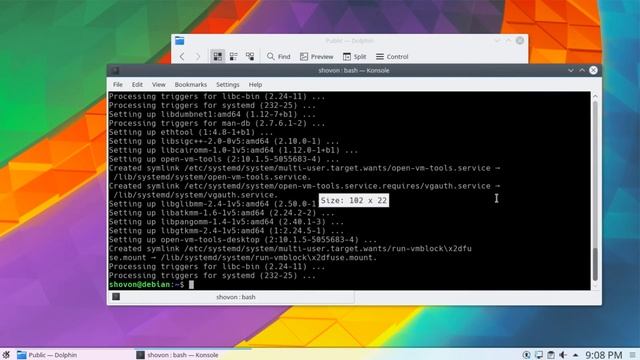640x360 pixels.
Task: Click the Konsole window menu icon in titlebar
Action: pos(115,70)
